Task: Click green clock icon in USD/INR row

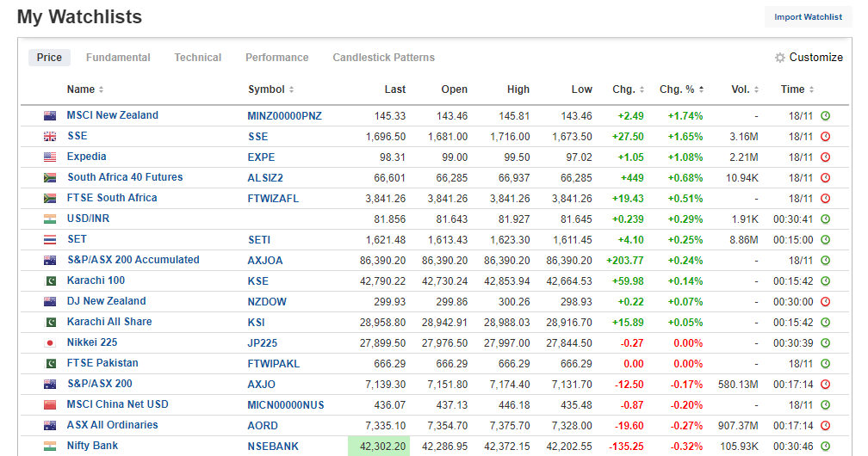Action: [x=825, y=219]
